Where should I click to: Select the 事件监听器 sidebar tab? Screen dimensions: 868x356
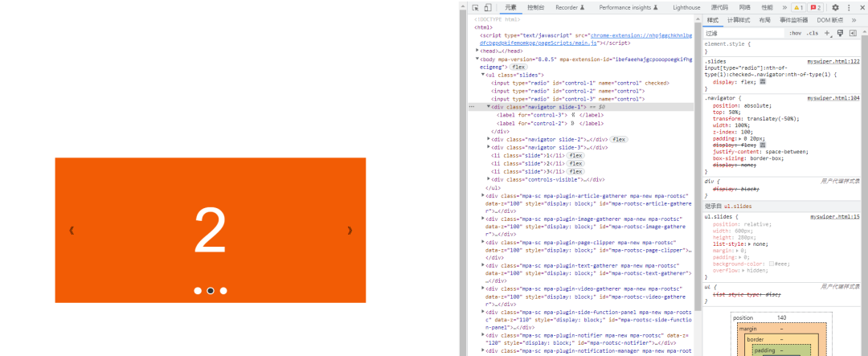(794, 20)
